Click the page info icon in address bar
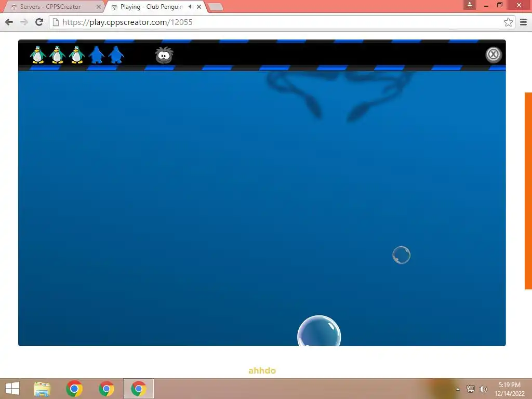This screenshot has width=532, height=399. (x=56, y=22)
